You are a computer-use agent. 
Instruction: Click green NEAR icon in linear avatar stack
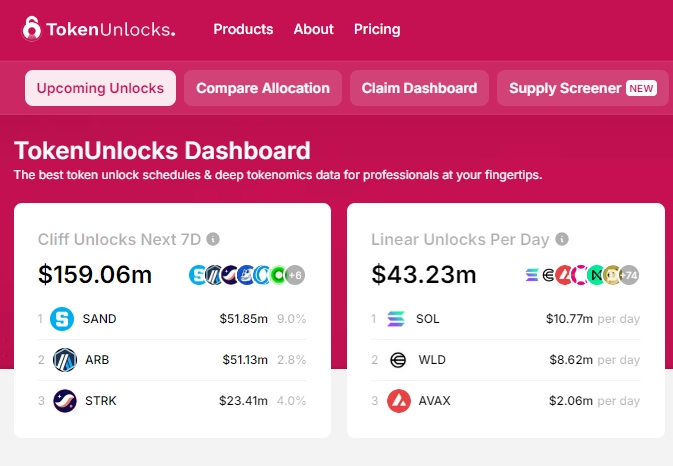[x=596, y=275]
